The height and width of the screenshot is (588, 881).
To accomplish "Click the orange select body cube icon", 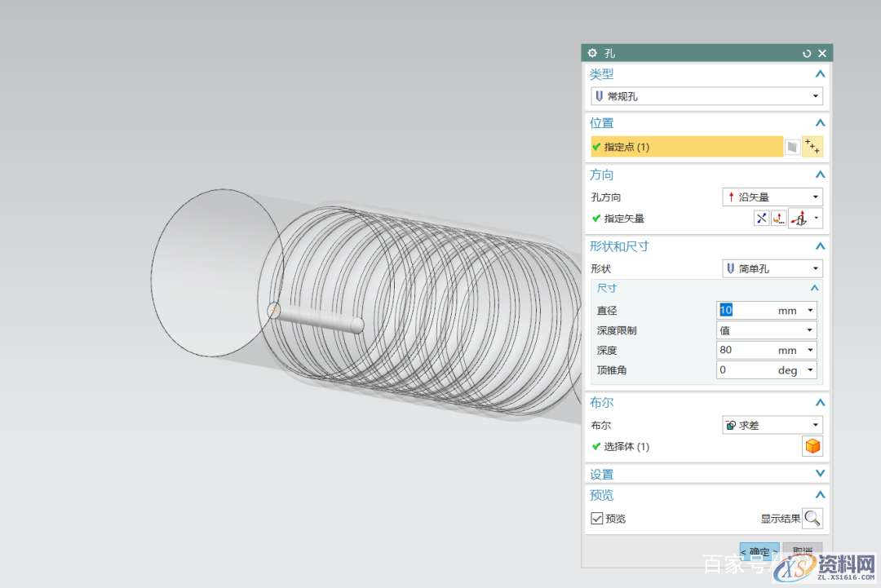I will [812, 446].
